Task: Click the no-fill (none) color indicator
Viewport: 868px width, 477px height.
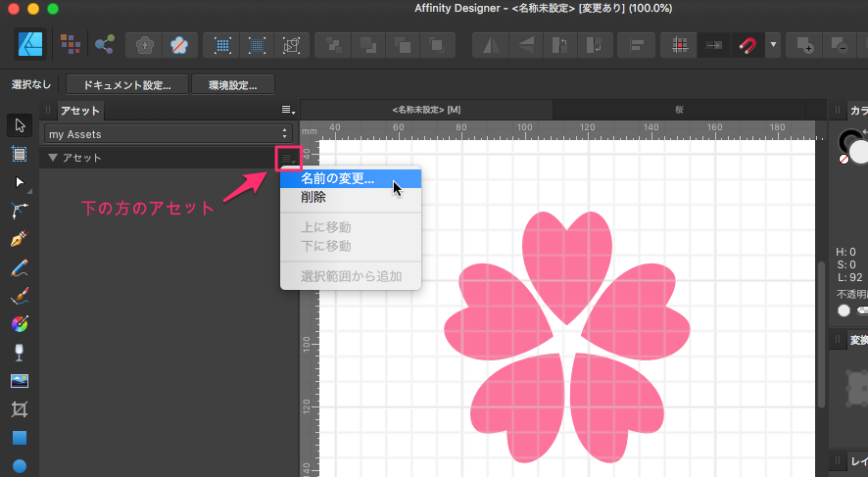Action: pos(844,158)
